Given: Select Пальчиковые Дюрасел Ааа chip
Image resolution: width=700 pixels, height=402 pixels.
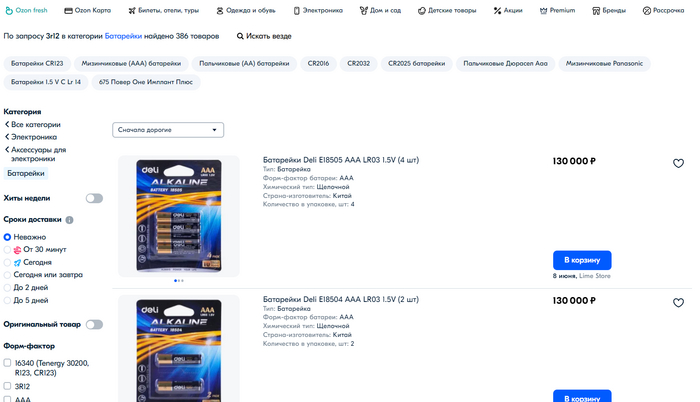Looking at the screenshot, I should pos(505,63).
